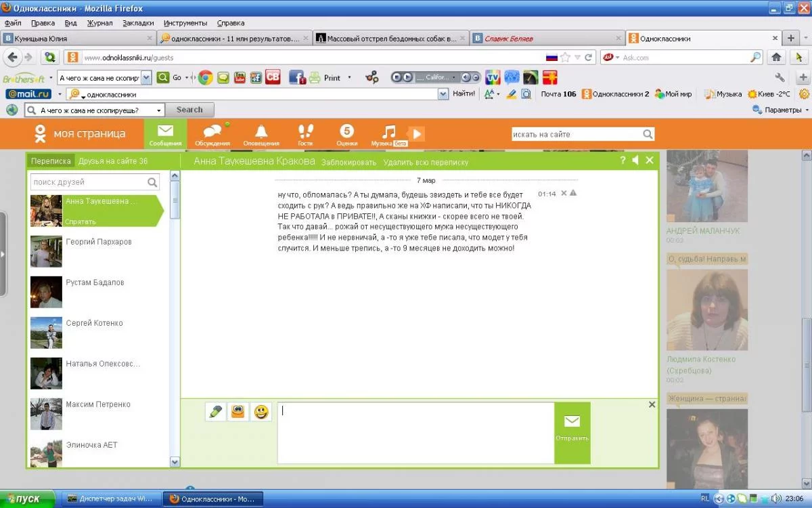
Task: Click the Chrome icon in Brothersoft toolbar
Action: point(205,77)
